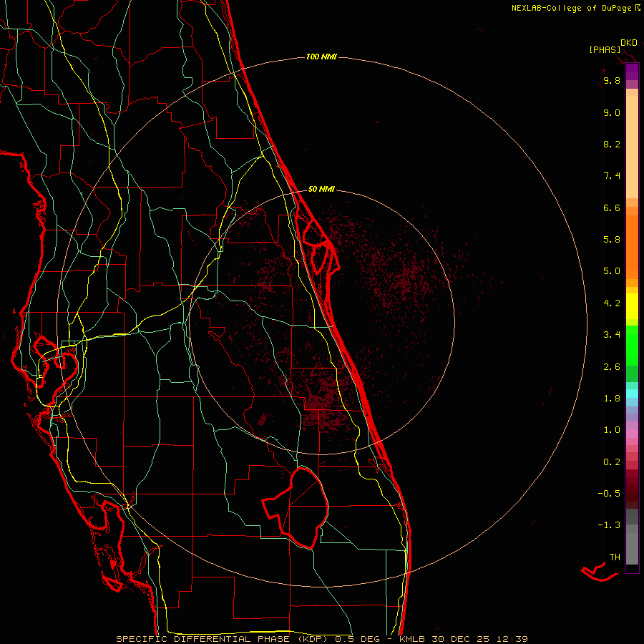644x644 pixels.
Task: Select the bright yellow 4.2 color band
Action: (x=632, y=306)
